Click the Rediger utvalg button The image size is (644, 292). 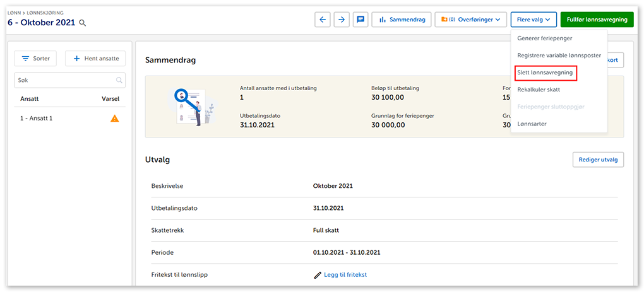tap(597, 160)
